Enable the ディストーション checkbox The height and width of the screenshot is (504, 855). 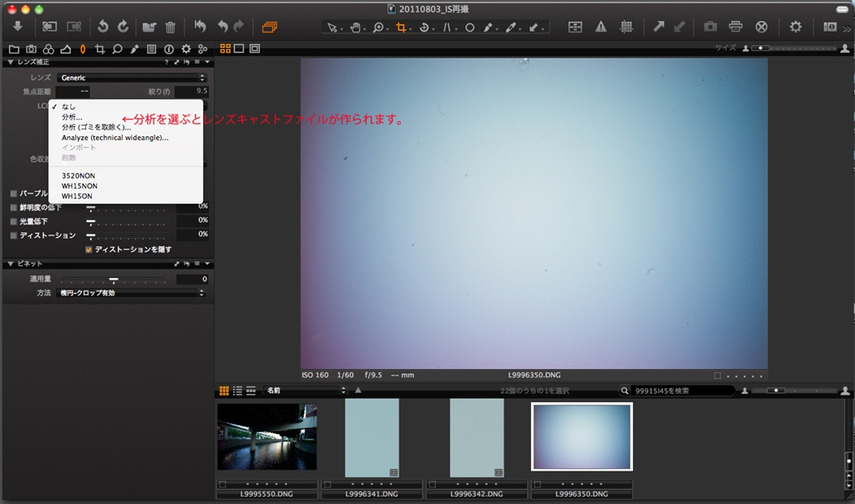[13, 235]
